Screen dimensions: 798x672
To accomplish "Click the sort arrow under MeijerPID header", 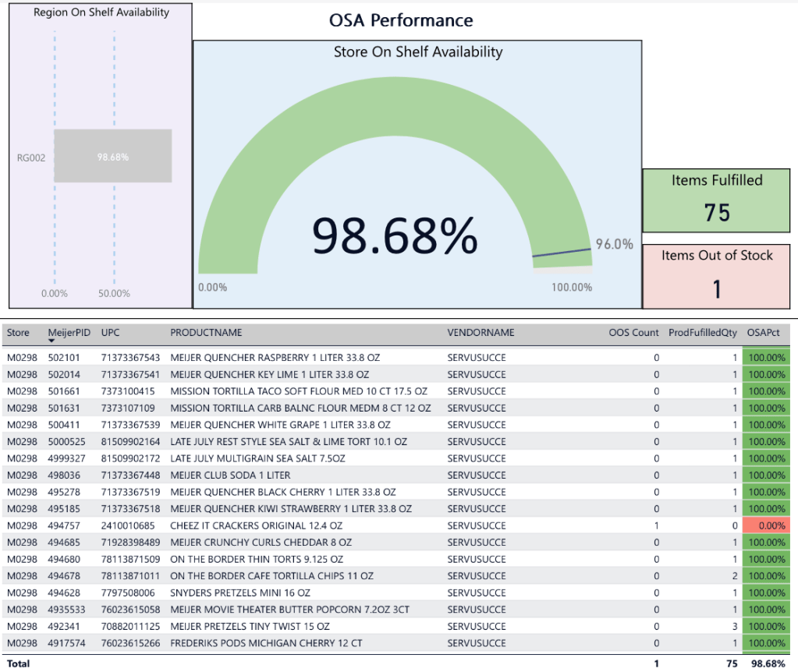I will [x=51, y=341].
